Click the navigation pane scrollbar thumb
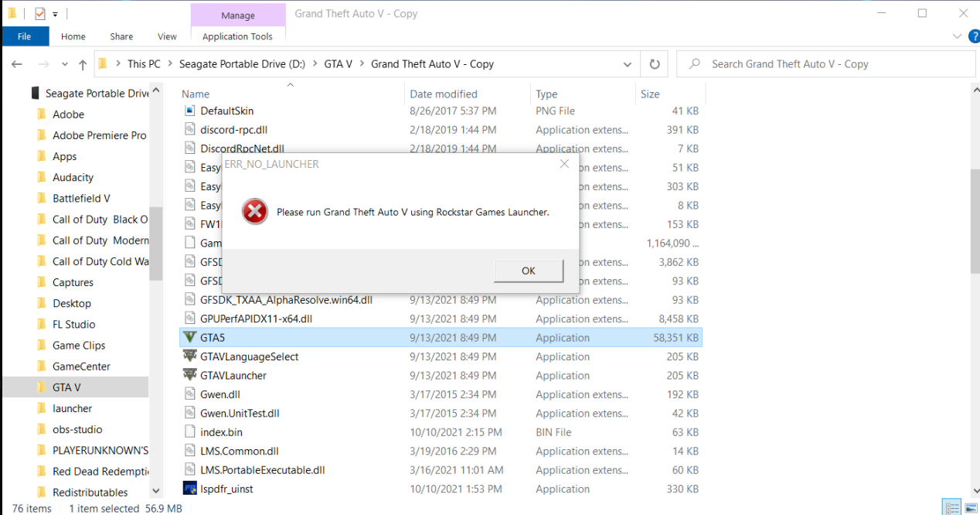Screen dimensions: 980x515 click(x=155, y=244)
